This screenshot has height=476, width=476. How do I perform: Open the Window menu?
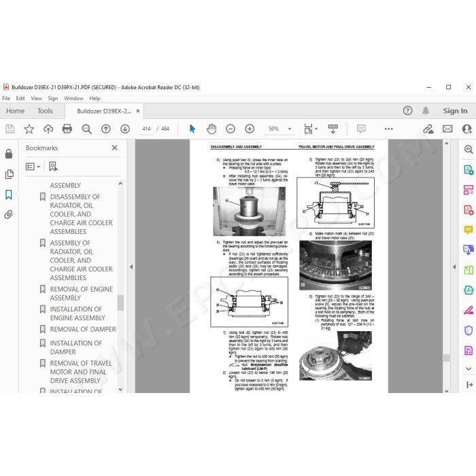pos(73,99)
